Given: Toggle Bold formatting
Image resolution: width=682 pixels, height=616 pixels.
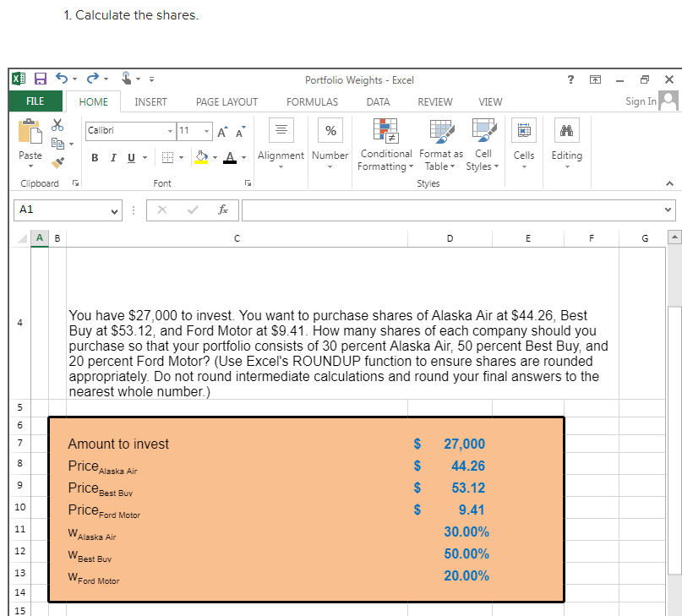Looking at the screenshot, I should [95, 157].
